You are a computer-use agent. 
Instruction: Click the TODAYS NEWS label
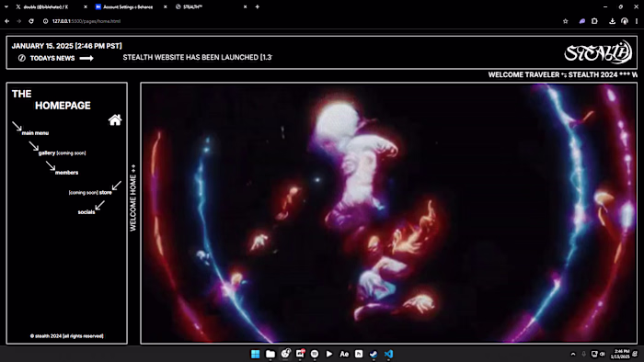tap(52, 58)
